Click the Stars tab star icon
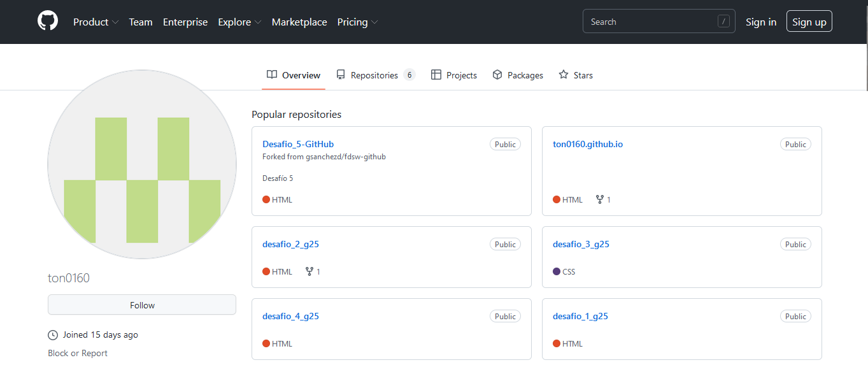The image size is (868, 381). 564,75
